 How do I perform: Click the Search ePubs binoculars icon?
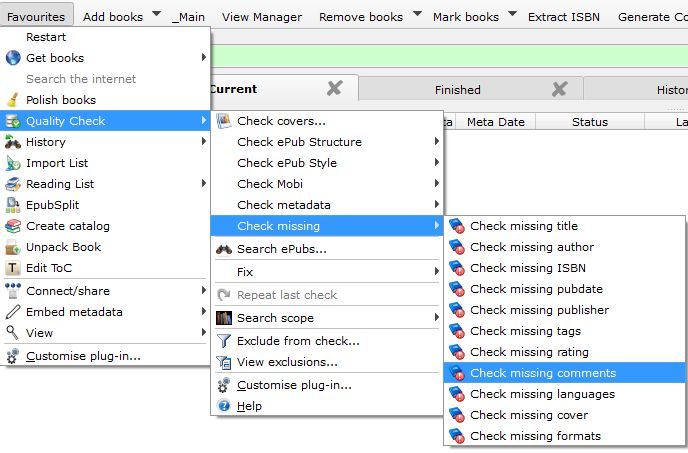pyautogui.click(x=224, y=249)
